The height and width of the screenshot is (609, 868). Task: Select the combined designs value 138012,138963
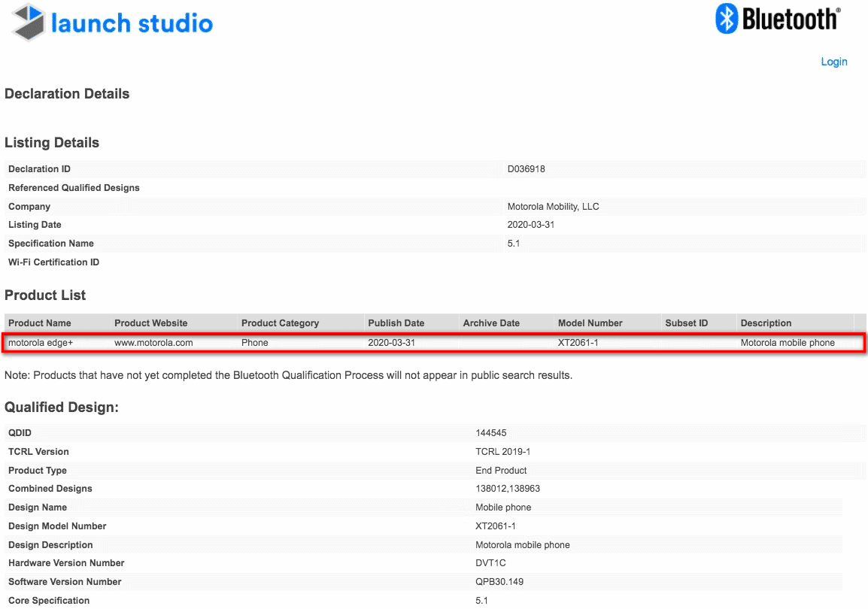coord(508,489)
